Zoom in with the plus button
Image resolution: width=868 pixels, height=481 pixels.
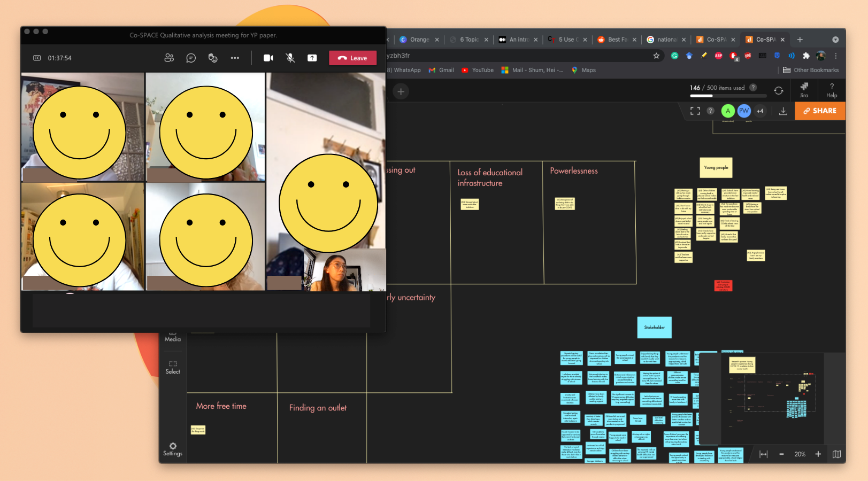tap(818, 454)
